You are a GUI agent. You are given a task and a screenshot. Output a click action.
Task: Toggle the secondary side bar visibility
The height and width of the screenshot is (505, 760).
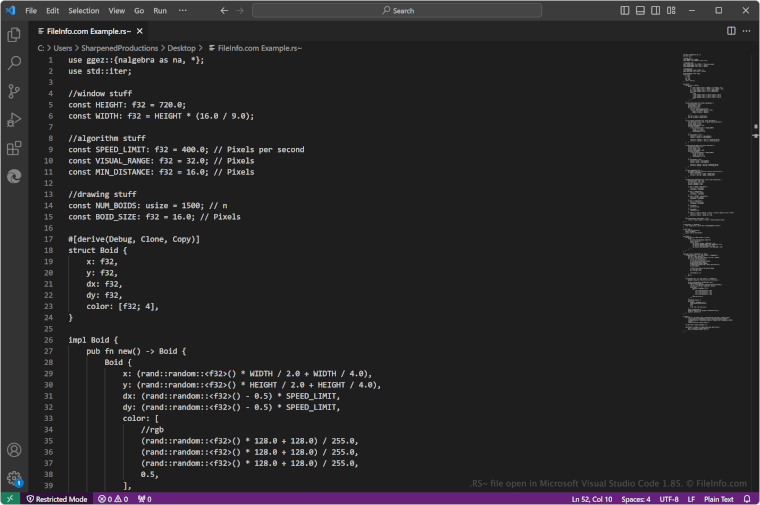654,10
